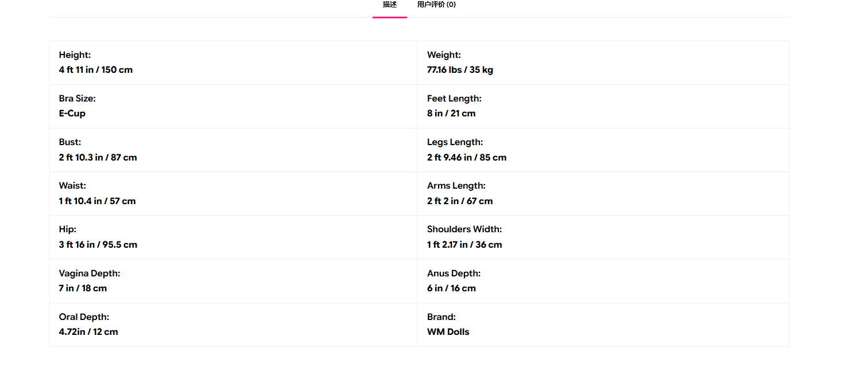Select the 4 ft 11 in / 150 cm value
The width and height of the screenshot is (868, 367).
click(x=95, y=70)
